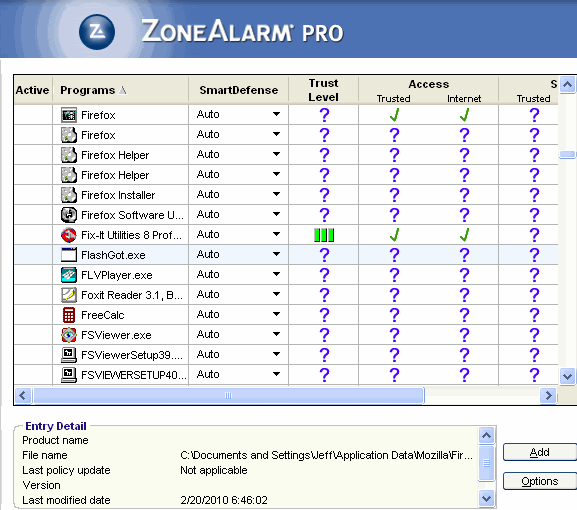The image size is (577, 510).
Task: Click the FSViewer.exe eye icon
Action: click(x=69, y=335)
